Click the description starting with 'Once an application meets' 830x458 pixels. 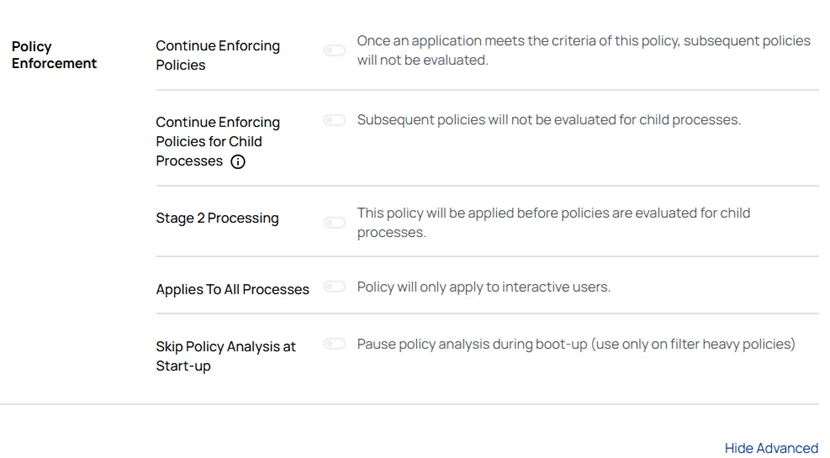583,41
